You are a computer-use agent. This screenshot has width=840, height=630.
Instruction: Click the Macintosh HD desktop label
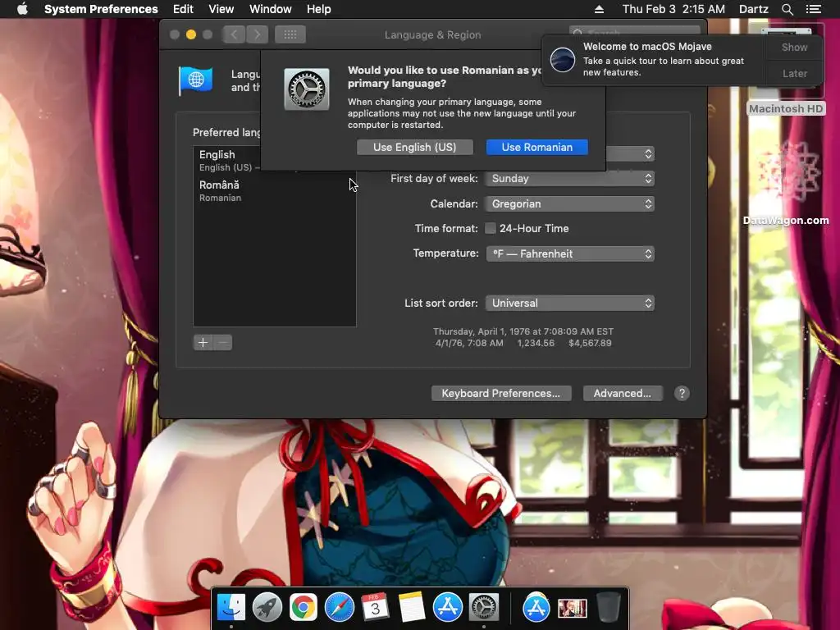point(786,109)
